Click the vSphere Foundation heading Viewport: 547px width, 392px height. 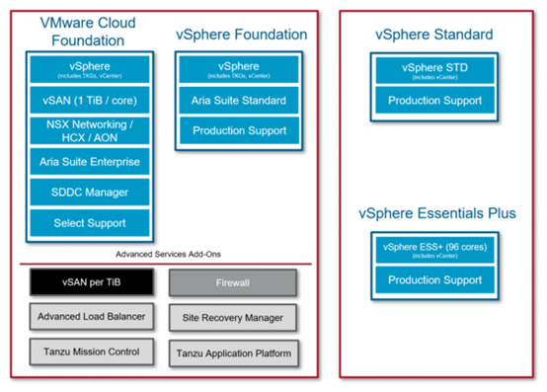click(241, 35)
